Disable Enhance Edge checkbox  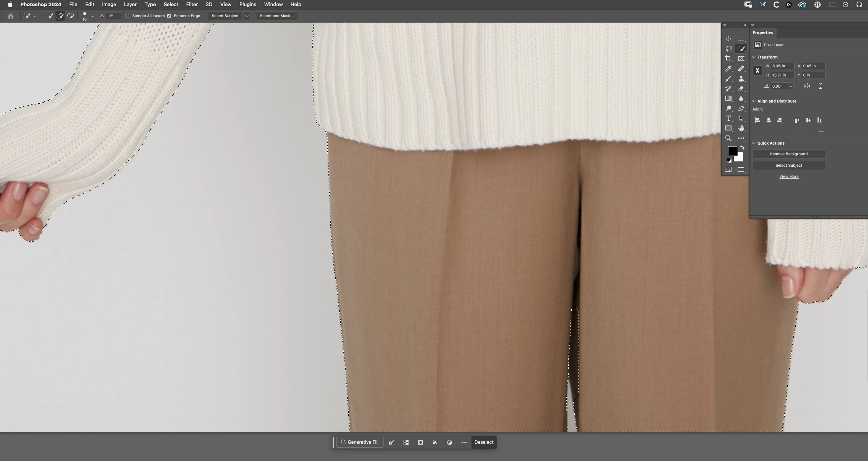(x=169, y=16)
